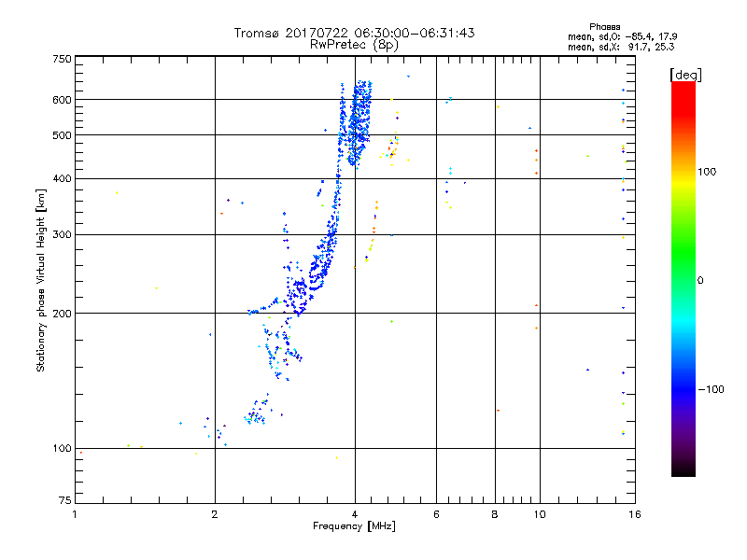Image resolution: width=747 pixels, height=560 pixels.
Task: Click the x-axis tick label '2'
Action: [215, 514]
